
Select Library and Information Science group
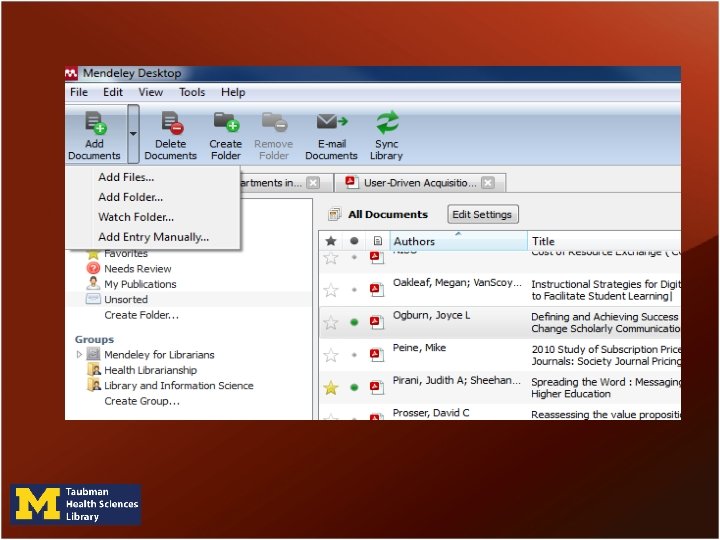click(x=179, y=386)
